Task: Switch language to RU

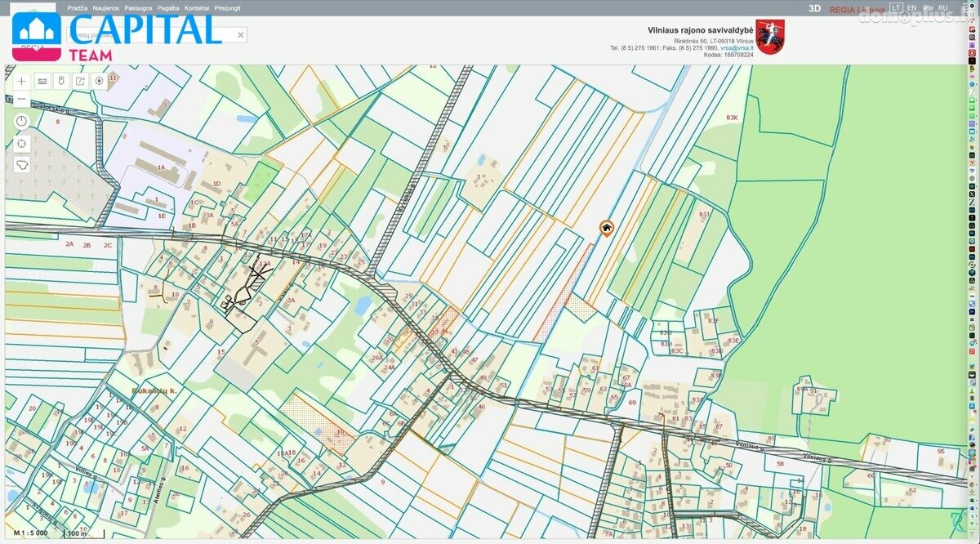Action: tap(943, 7)
